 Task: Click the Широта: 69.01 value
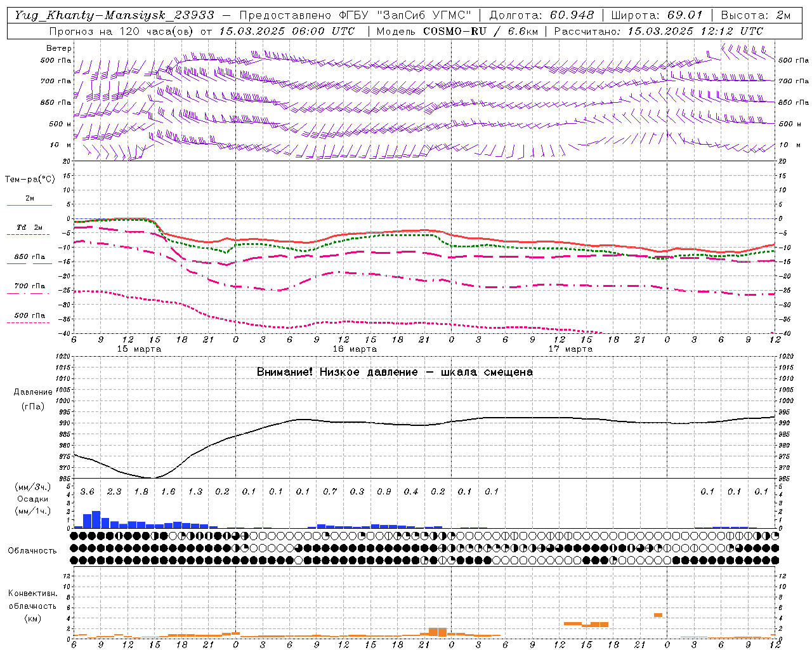click(657, 15)
